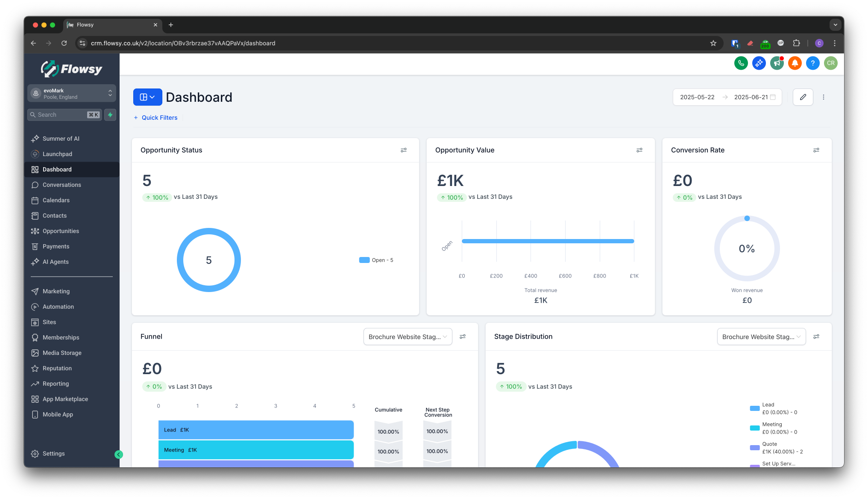This screenshot has height=499, width=868.
Task: Open Payments in sidebar
Action: point(72,246)
